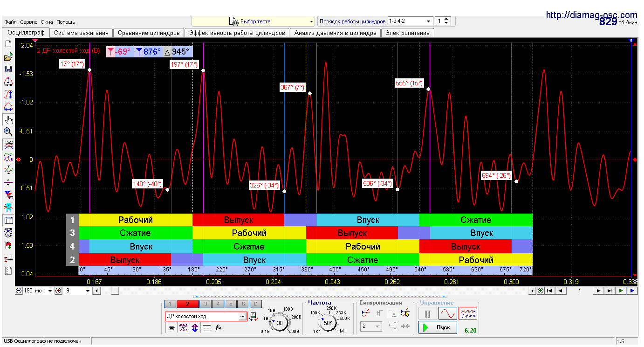Open the Файл menu
644x347 pixels.
coord(10,22)
